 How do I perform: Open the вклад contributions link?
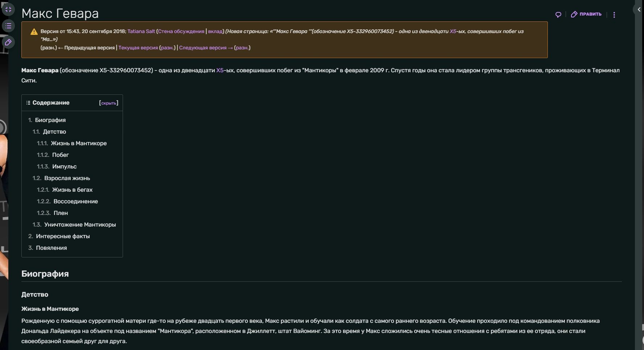point(215,31)
